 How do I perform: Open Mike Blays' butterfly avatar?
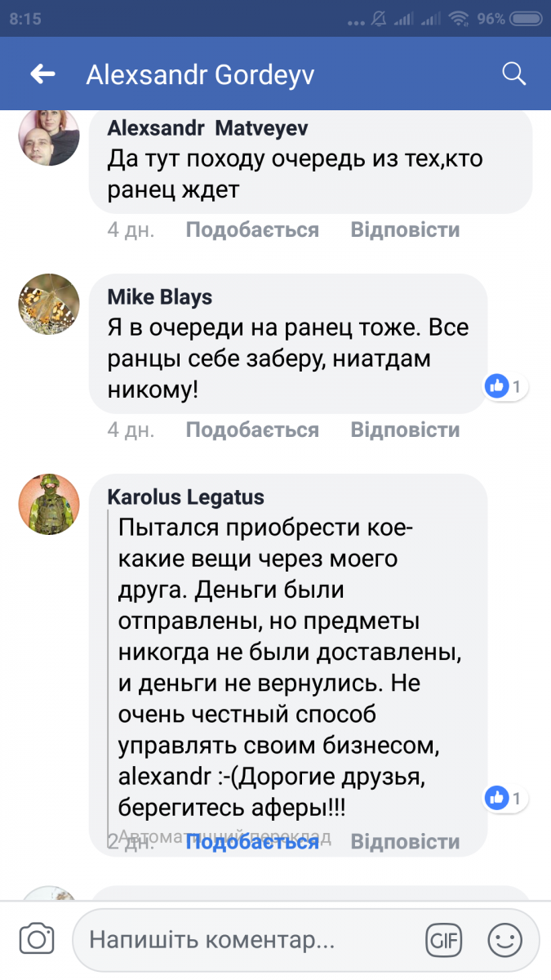pyautogui.click(x=49, y=304)
